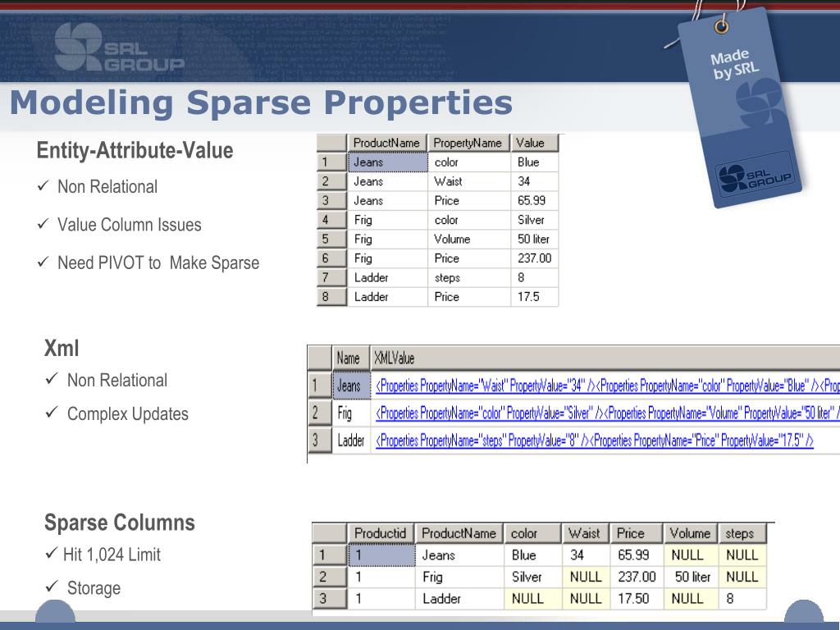Select the Value column header in EAV table
Viewport: 840px width, 630px height.
coord(535,143)
